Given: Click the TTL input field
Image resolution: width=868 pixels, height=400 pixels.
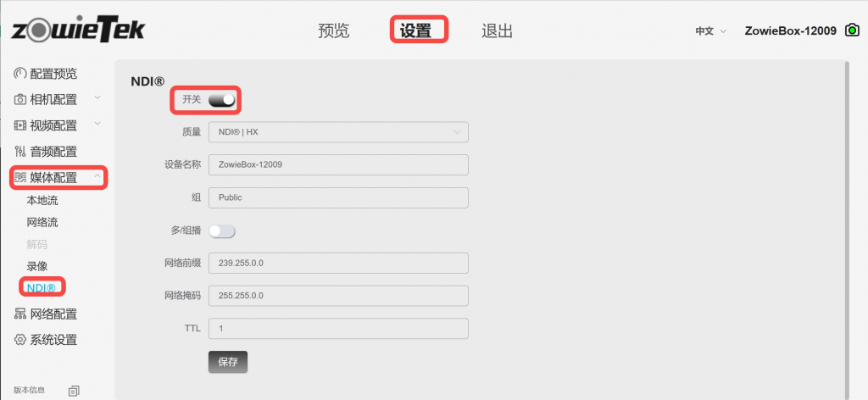Looking at the screenshot, I should coord(338,329).
